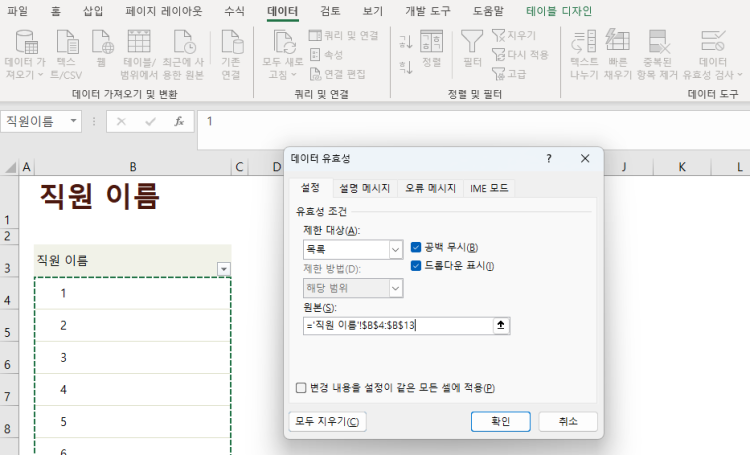Open 쿼리 및 연결 pane button

344,35
